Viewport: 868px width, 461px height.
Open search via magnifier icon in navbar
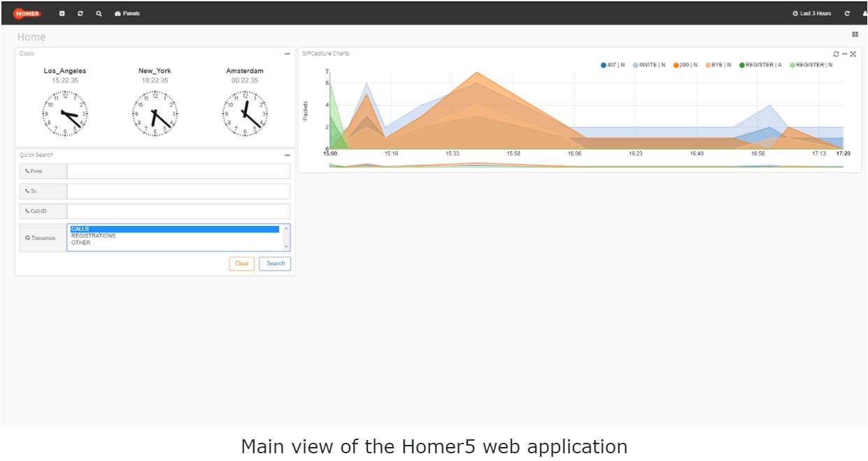[x=99, y=13]
